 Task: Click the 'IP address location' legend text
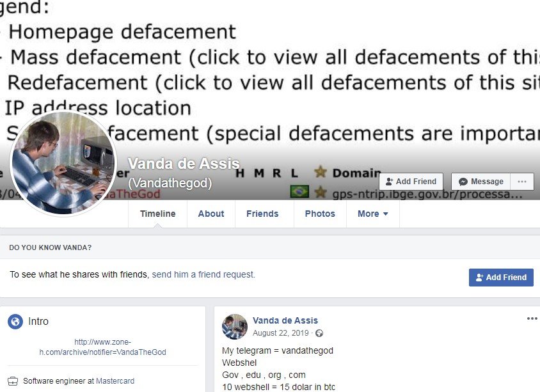[x=98, y=108]
